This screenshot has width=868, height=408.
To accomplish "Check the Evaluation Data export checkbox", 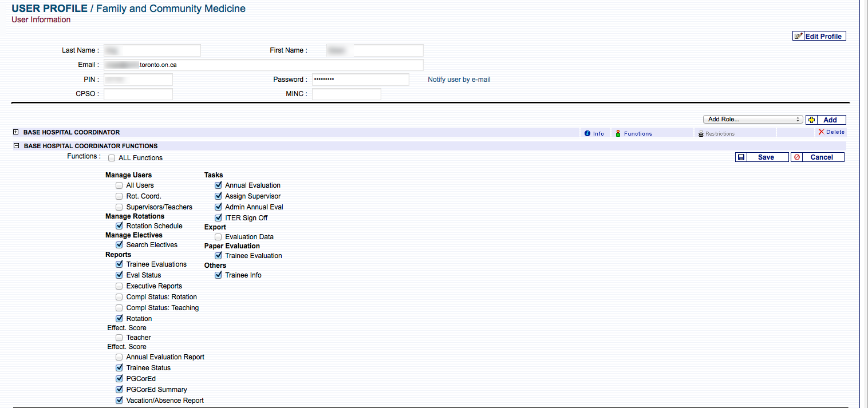I will pyautogui.click(x=218, y=237).
